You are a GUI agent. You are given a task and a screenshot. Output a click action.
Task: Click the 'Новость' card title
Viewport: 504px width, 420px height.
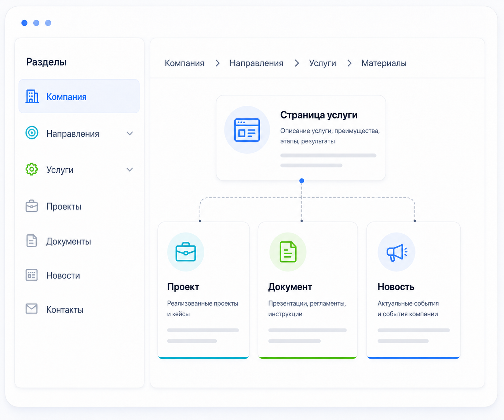coord(396,287)
